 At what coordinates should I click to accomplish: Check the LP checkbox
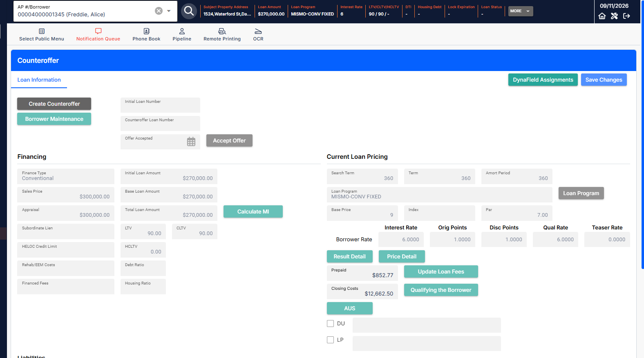[331, 340]
